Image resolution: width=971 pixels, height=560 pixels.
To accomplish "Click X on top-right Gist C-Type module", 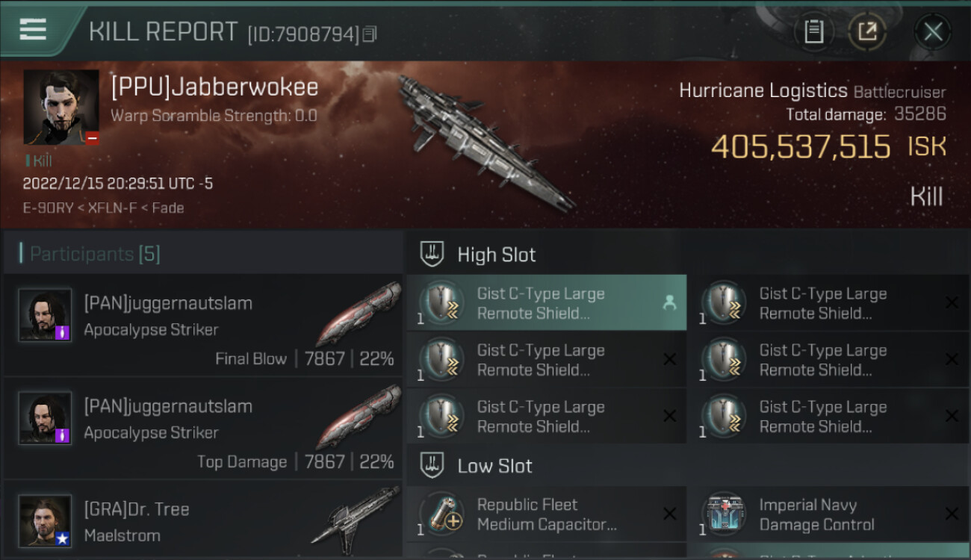I will [952, 302].
